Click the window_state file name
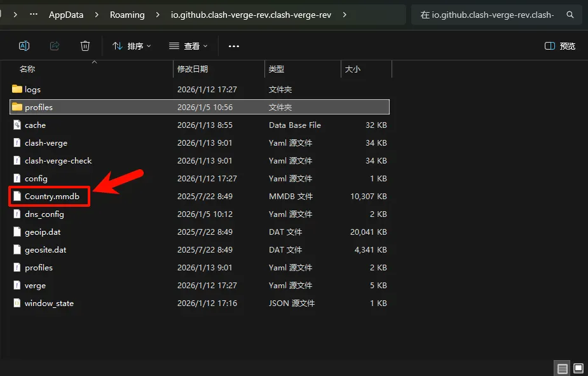This screenshot has width=588, height=376. click(49, 303)
